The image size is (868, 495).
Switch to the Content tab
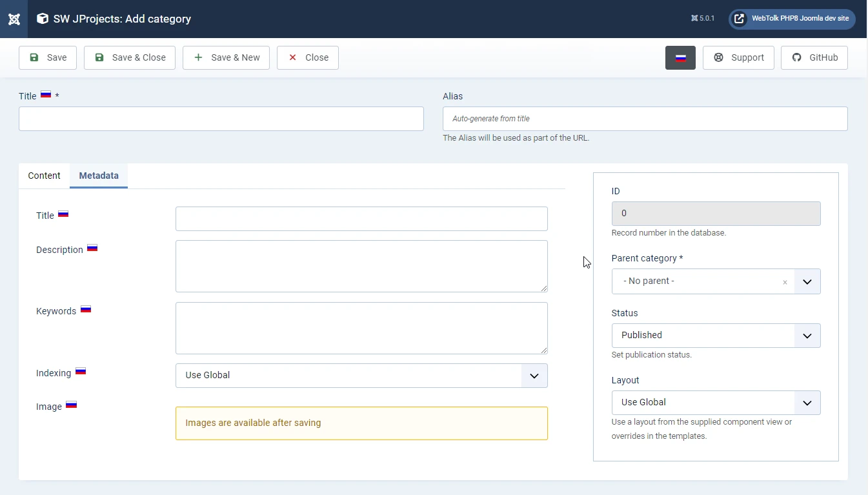pos(44,176)
